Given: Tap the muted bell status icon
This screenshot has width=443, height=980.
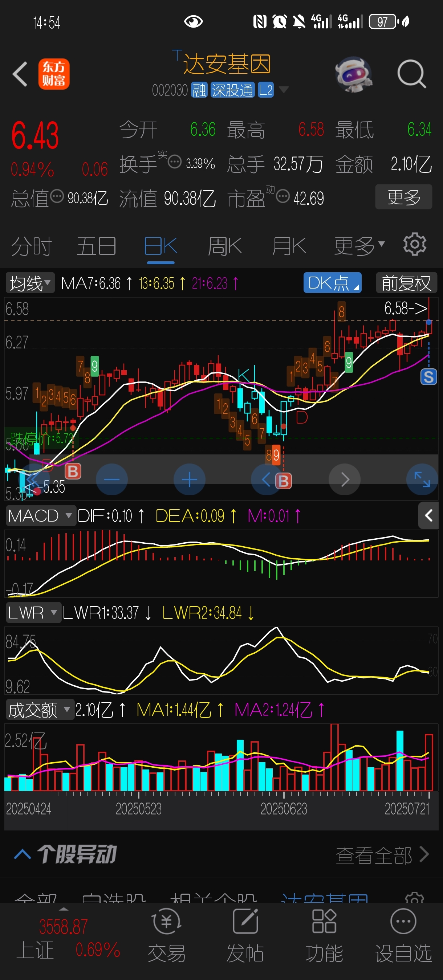Looking at the screenshot, I should [x=299, y=21].
